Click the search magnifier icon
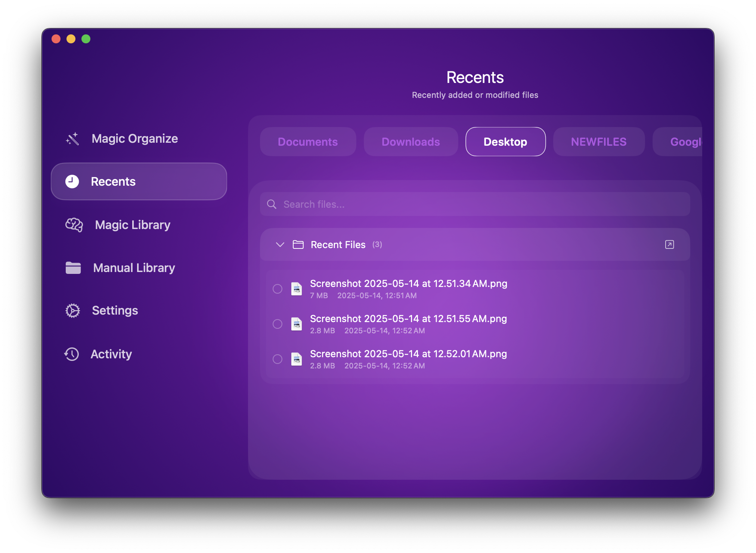This screenshot has width=756, height=553. coord(272,204)
